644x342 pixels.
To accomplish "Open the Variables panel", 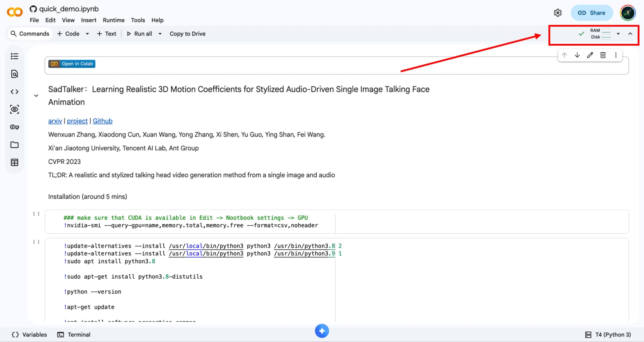I will click(x=29, y=335).
